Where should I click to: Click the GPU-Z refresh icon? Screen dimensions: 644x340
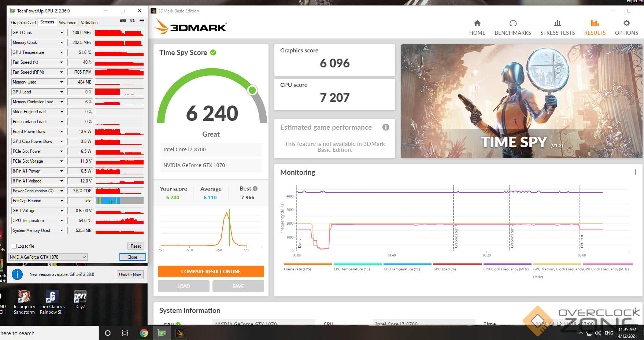pos(133,21)
